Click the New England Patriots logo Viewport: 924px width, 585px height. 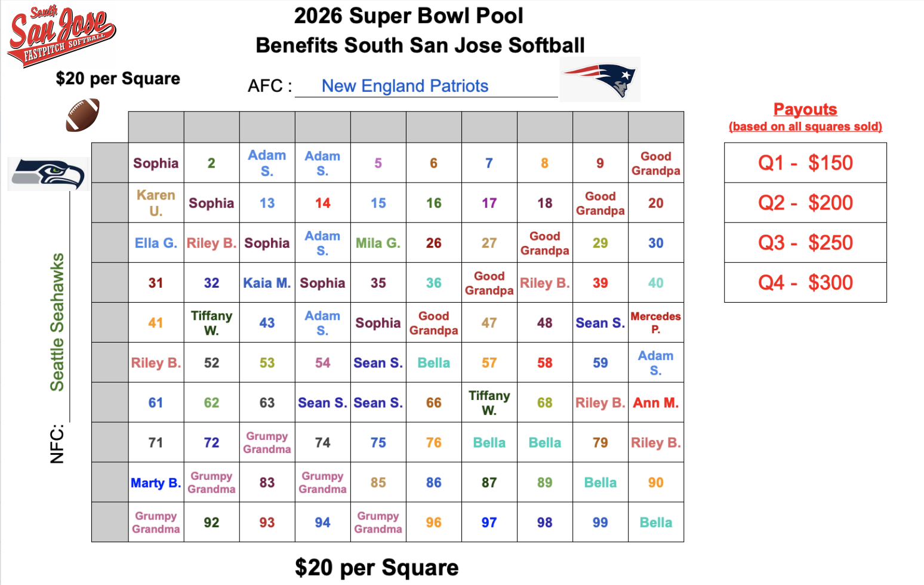[x=600, y=80]
